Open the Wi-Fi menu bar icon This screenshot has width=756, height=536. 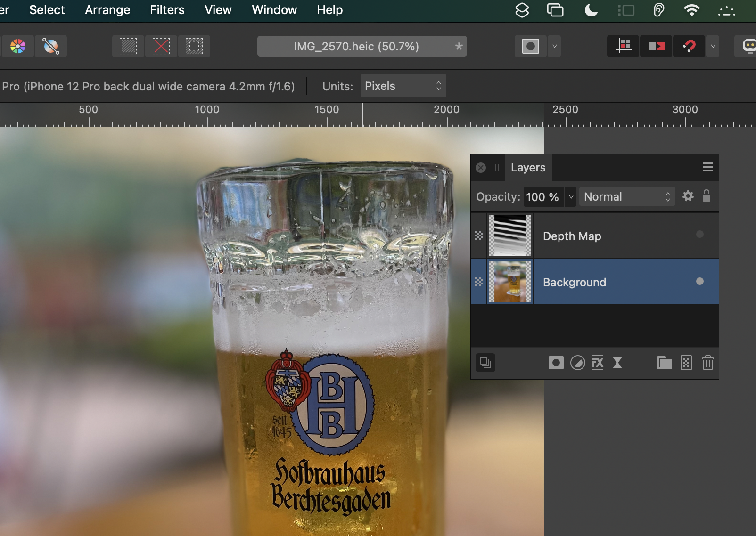pos(691,10)
